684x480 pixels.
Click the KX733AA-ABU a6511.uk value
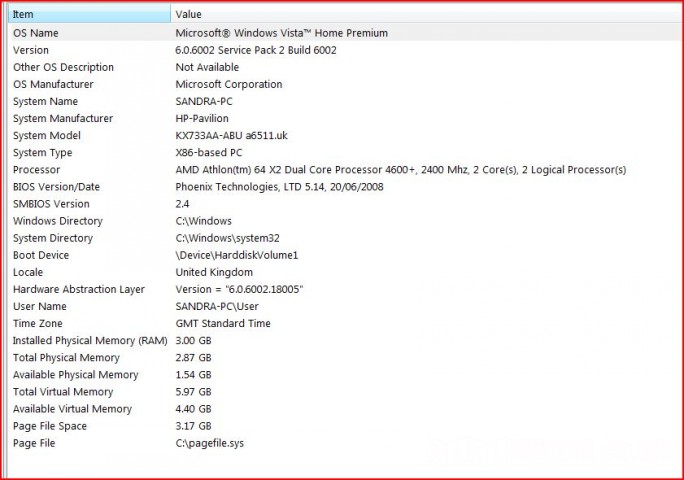231,135
